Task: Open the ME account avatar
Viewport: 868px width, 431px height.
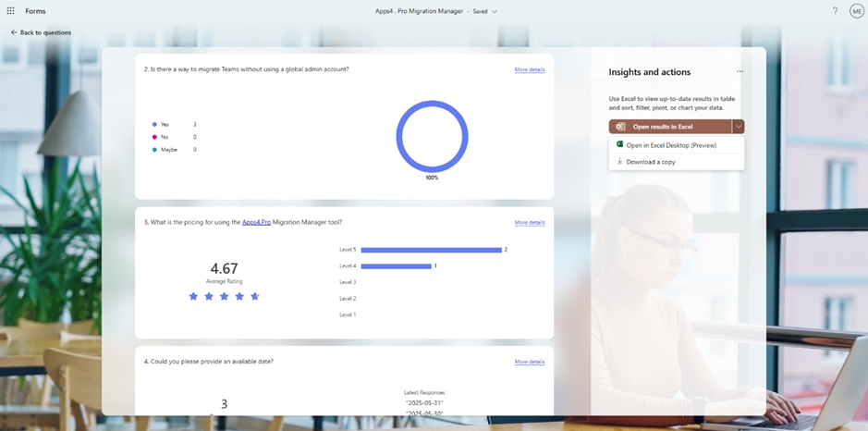Action: tap(856, 11)
